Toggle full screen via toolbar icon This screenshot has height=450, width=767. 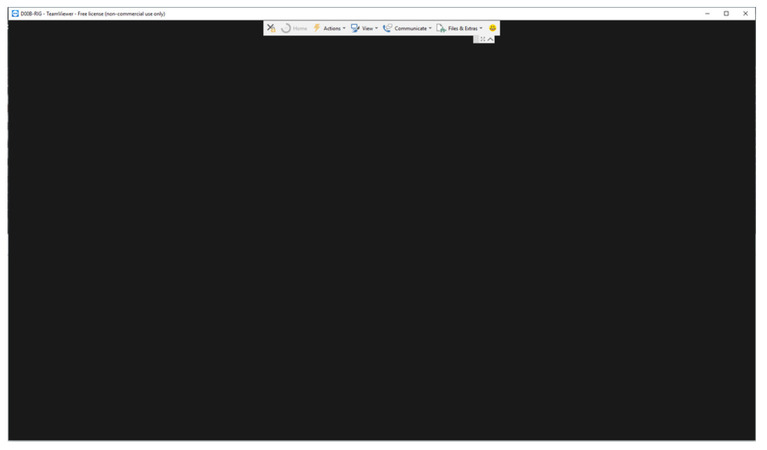pos(483,39)
